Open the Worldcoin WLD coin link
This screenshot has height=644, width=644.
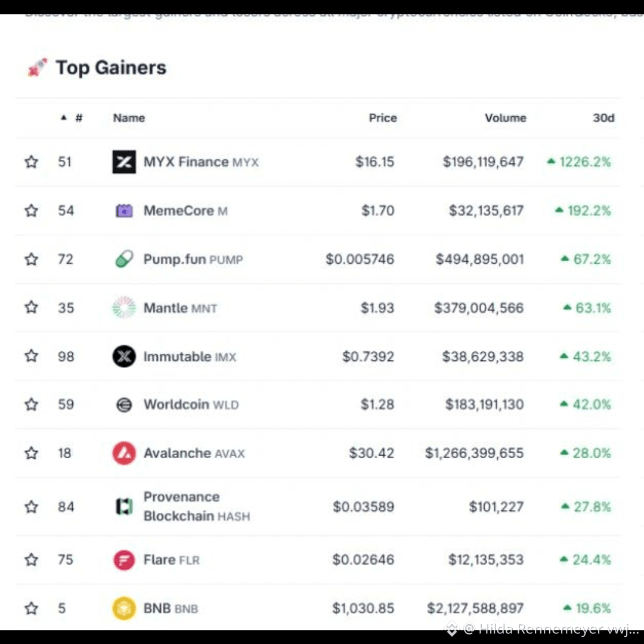coord(191,405)
